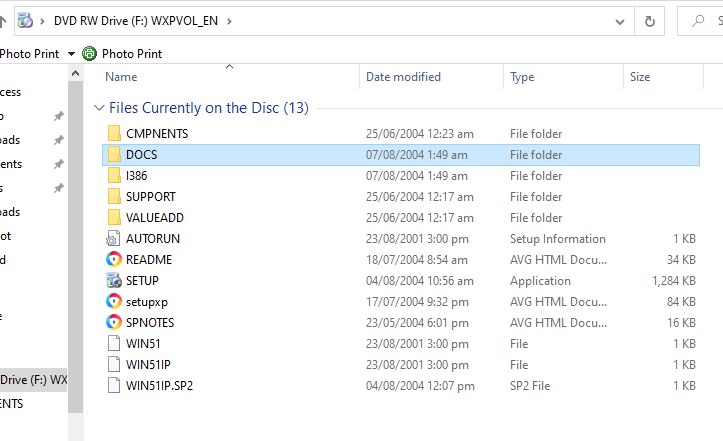723x441 pixels.
Task: Click the pin icon beside 'ents' item
Action: tap(59, 164)
